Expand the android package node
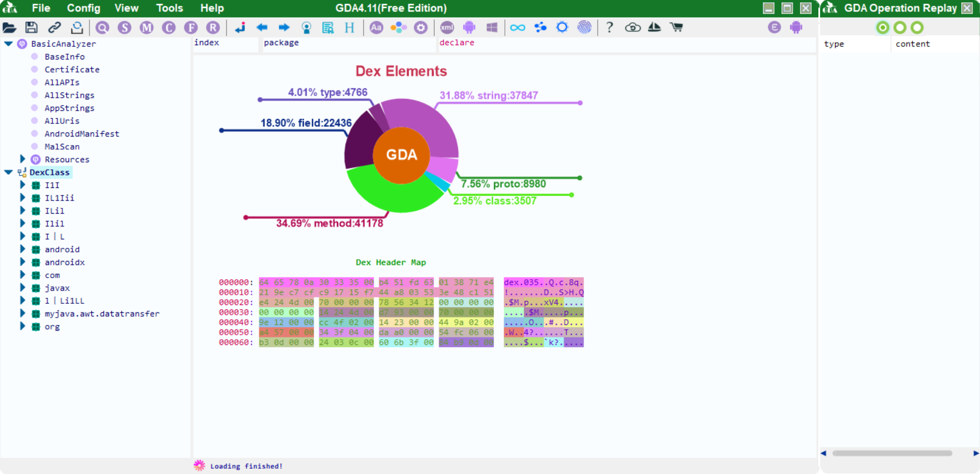 (x=23, y=249)
